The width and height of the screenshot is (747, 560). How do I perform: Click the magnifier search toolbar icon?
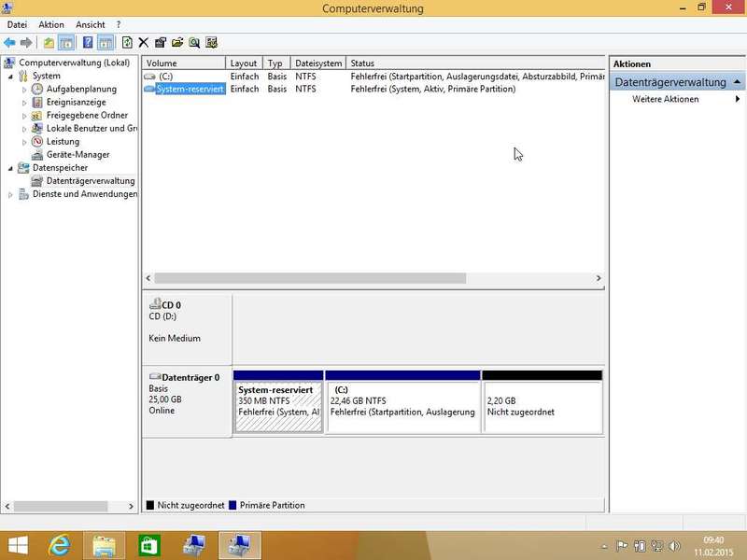pyautogui.click(x=194, y=42)
